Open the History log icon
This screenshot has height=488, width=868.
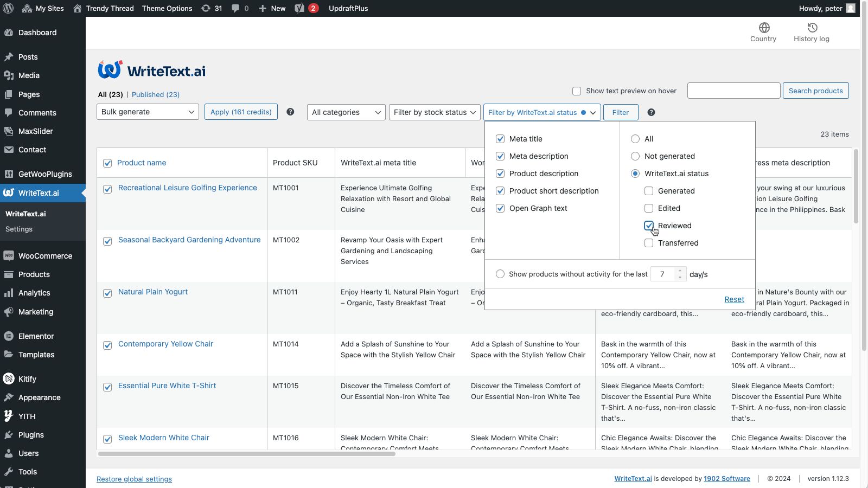tap(812, 28)
